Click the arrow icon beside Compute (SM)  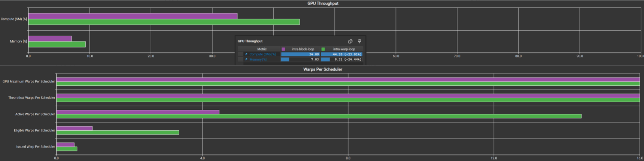point(246,54)
